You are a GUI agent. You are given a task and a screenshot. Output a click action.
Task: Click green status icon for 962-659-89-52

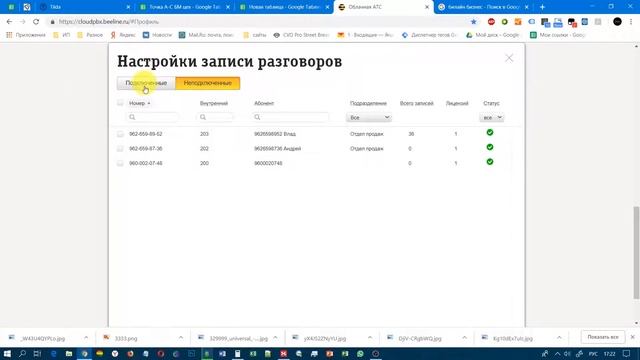(490, 132)
